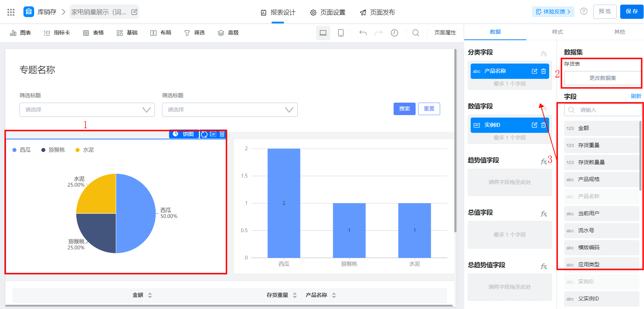Sort the 金额 table column
This screenshot has width=644, height=309.
pyautogui.click(x=150, y=295)
